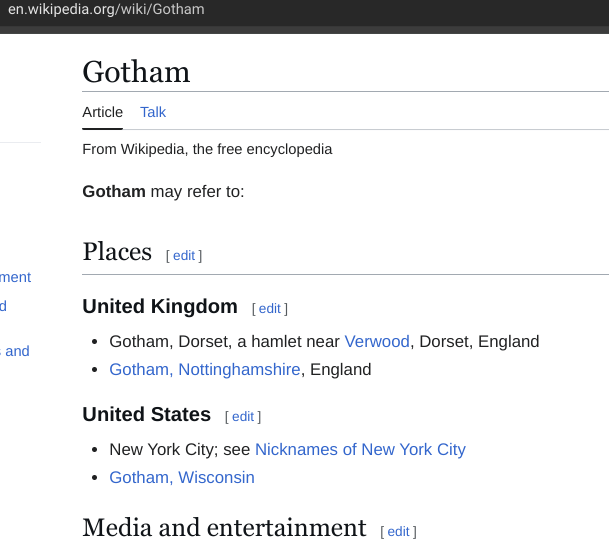Switch to the Talk tab
Viewport: 609px width, 548px height.
[x=153, y=112]
